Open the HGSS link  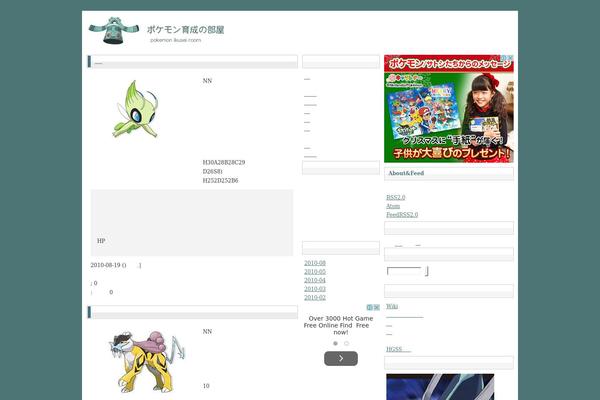[398, 349]
